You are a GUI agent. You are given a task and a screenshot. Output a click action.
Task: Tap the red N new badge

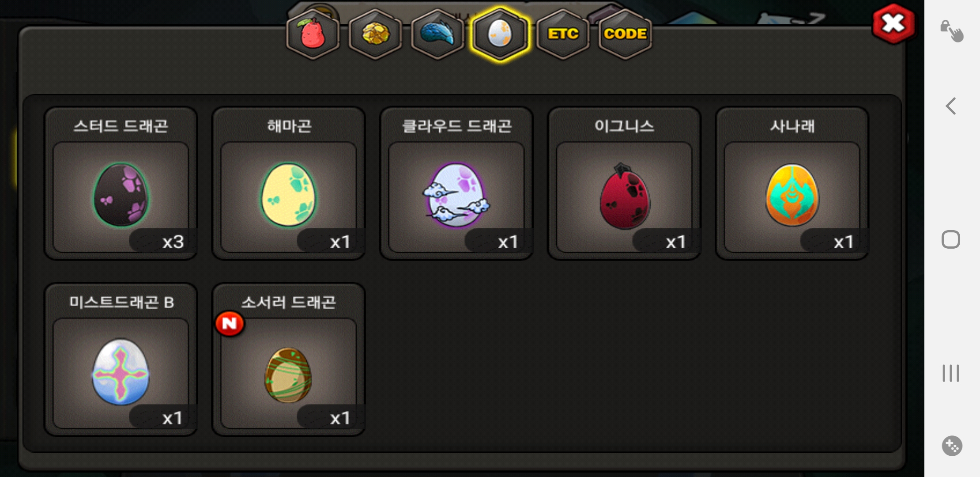click(230, 324)
